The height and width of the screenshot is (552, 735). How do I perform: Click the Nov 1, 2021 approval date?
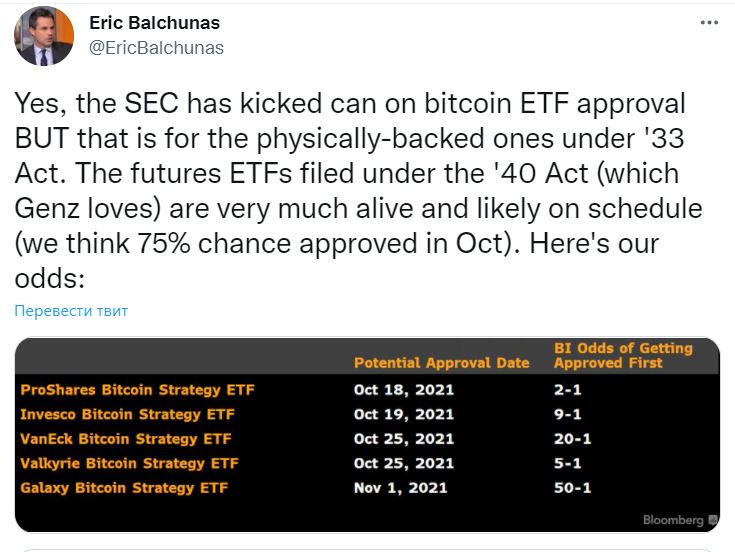click(x=400, y=488)
